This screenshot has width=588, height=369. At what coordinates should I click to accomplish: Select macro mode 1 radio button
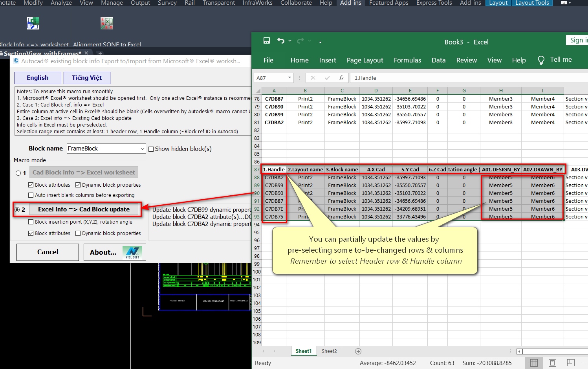click(18, 173)
